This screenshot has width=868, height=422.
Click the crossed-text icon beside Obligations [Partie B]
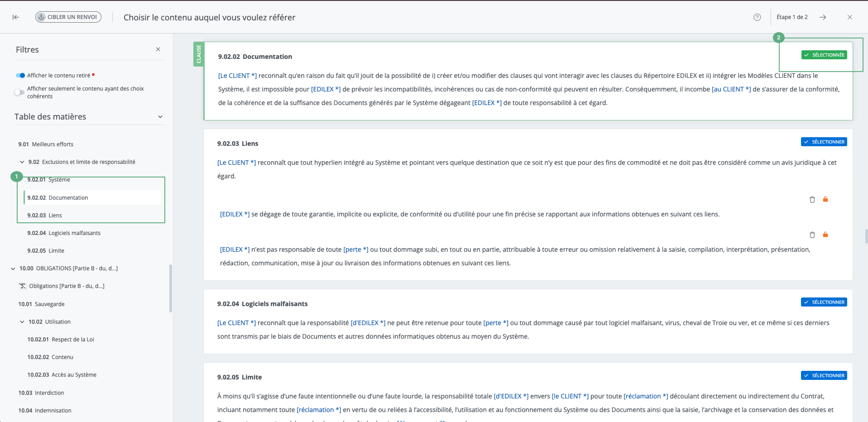click(22, 286)
